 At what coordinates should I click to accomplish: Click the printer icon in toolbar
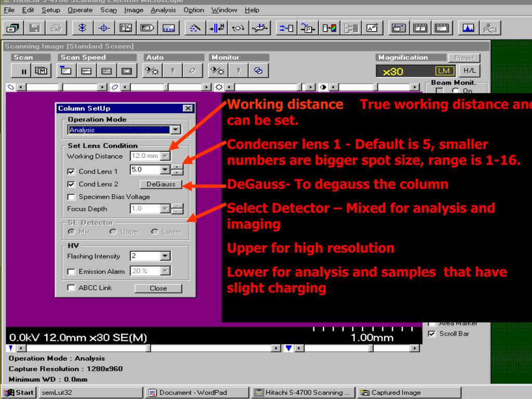click(56, 28)
